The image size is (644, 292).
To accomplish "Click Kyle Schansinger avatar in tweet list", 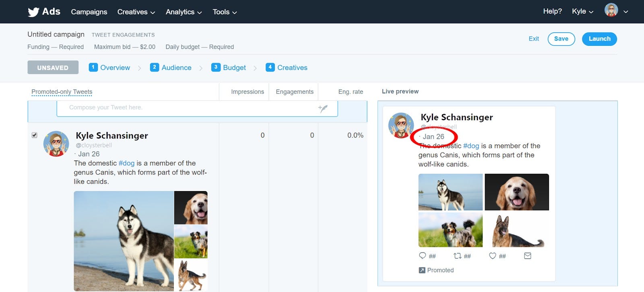I will tap(56, 144).
